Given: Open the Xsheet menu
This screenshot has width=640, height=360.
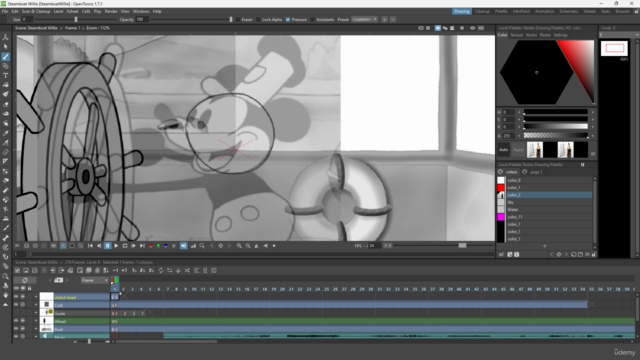Looking at the screenshot, I should [72, 11].
